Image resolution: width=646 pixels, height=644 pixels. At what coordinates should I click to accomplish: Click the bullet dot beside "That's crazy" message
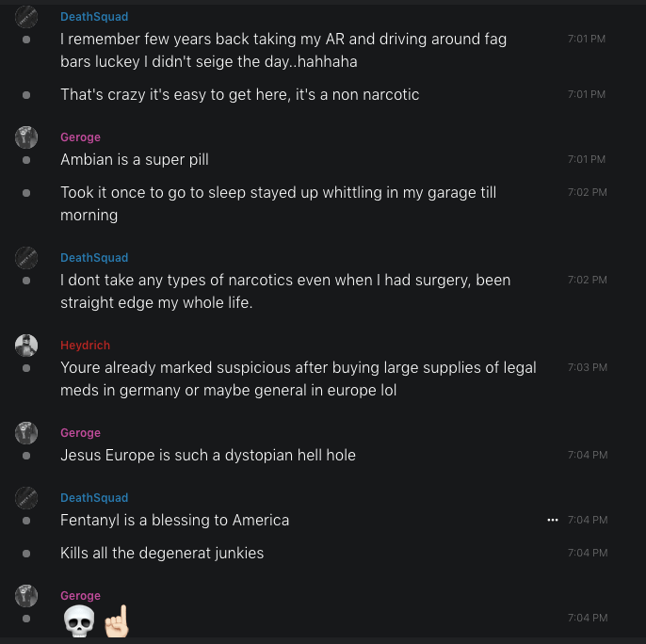pyautogui.click(x=26, y=95)
